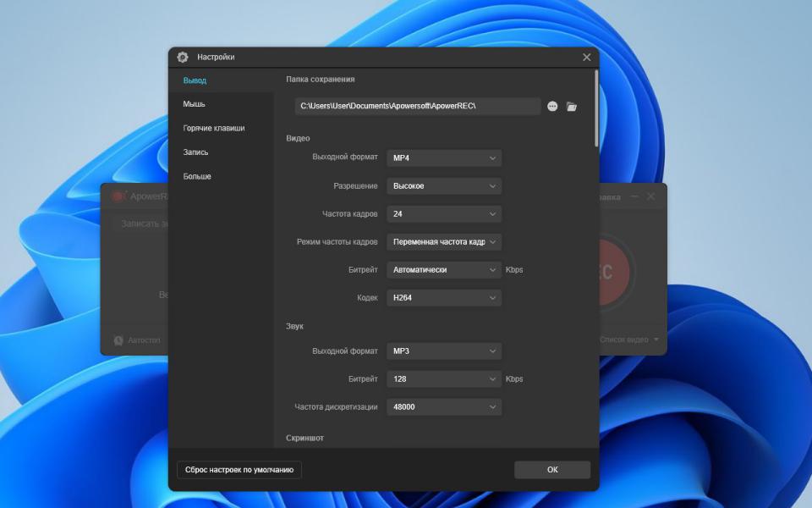Click the Настройки title text

tap(216, 57)
